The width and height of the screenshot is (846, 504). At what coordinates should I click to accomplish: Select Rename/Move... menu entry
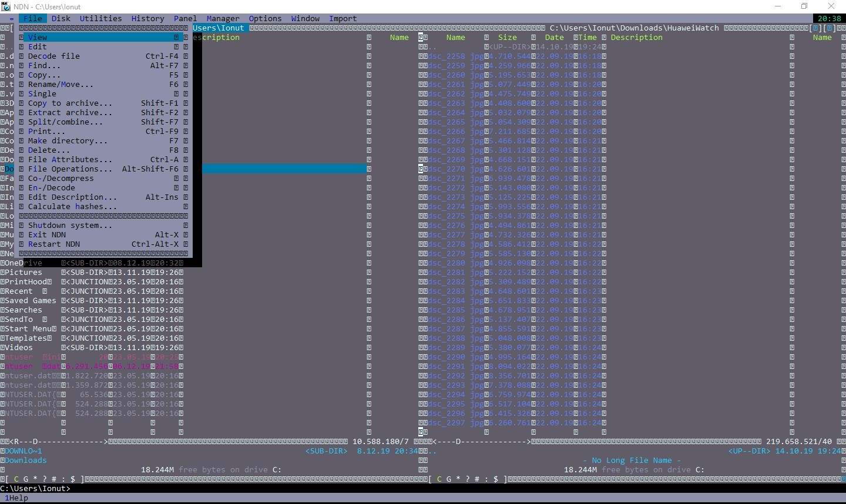tap(103, 84)
